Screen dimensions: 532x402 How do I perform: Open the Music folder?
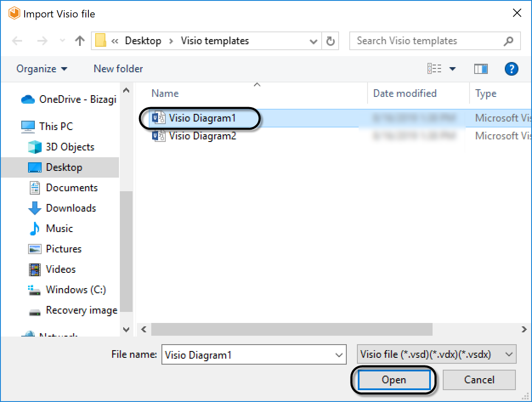[51, 229]
